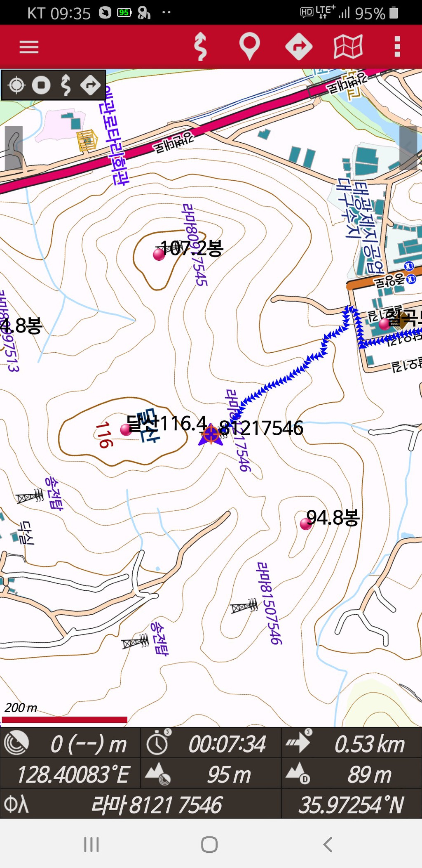Tap the Android recent apps button
422x868 pixels.
pyautogui.click(x=91, y=844)
